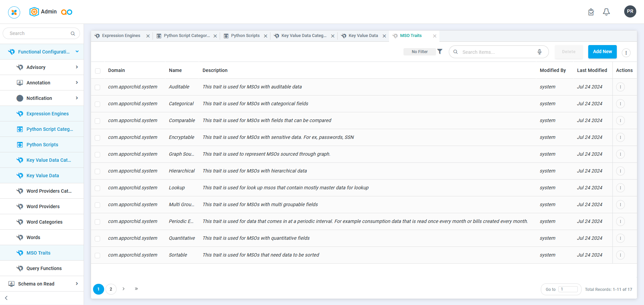Check the Sortable row checkbox

(97, 255)
